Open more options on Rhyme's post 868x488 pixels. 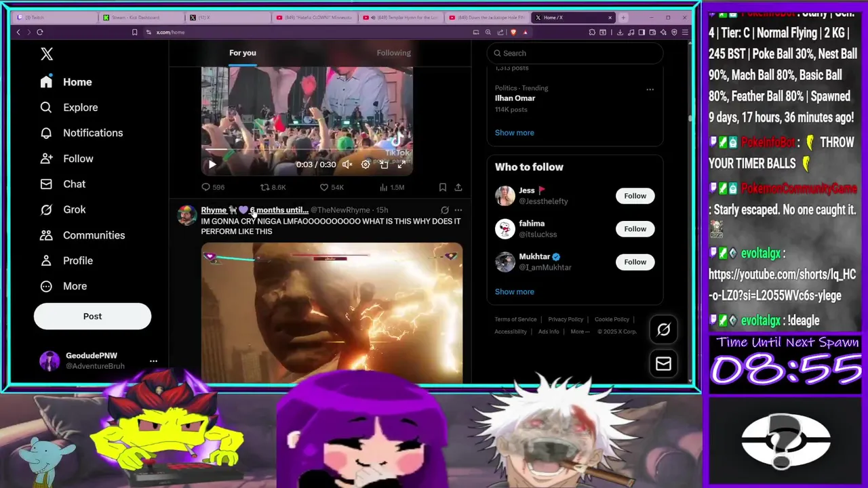[458, 210]
